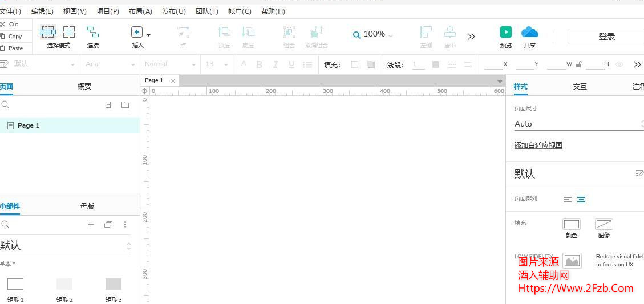Select the Connect (连接) tool
Screen dimensions: 644x304
point(92,32)
